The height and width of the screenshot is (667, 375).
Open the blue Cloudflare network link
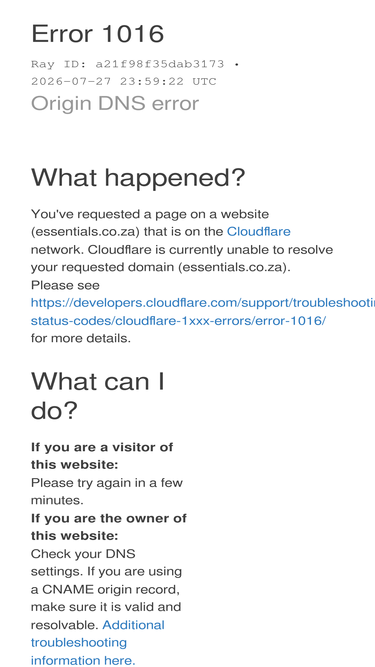(259, 231)
